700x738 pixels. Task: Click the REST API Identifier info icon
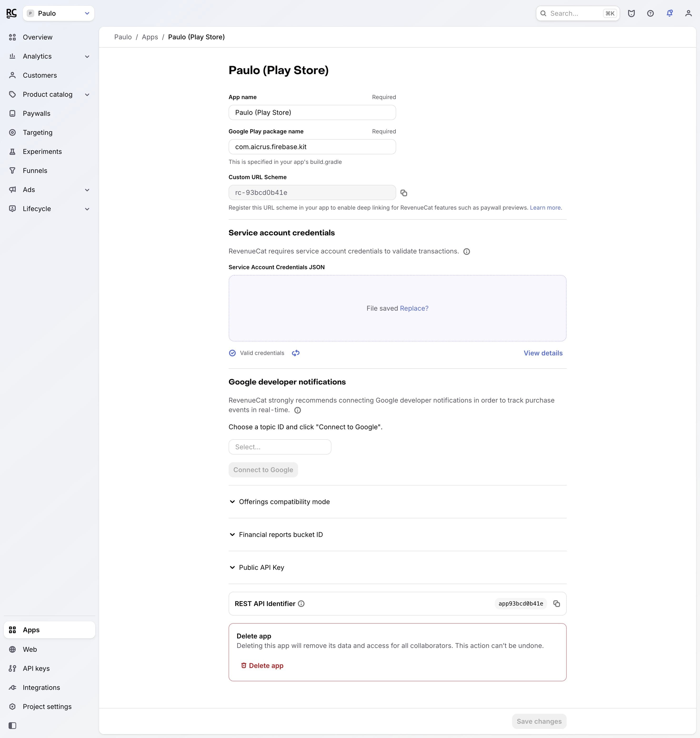click(301, 604)
